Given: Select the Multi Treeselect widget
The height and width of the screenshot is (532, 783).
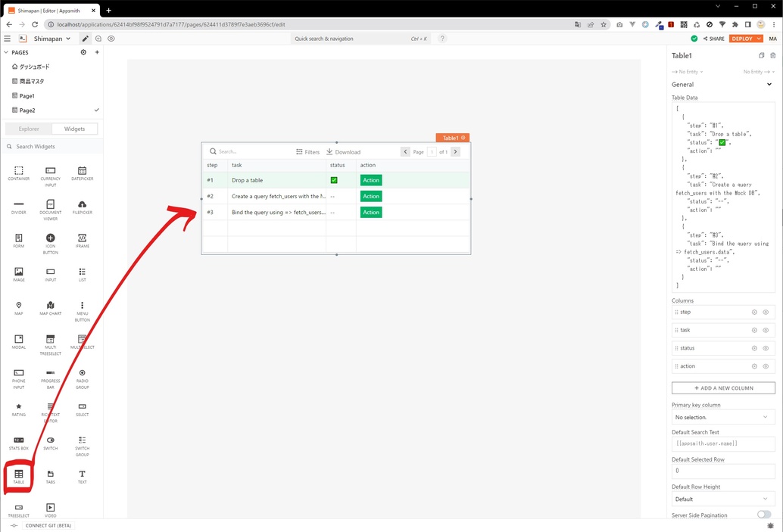Looking at the screenshot, I should click(51, 345).
